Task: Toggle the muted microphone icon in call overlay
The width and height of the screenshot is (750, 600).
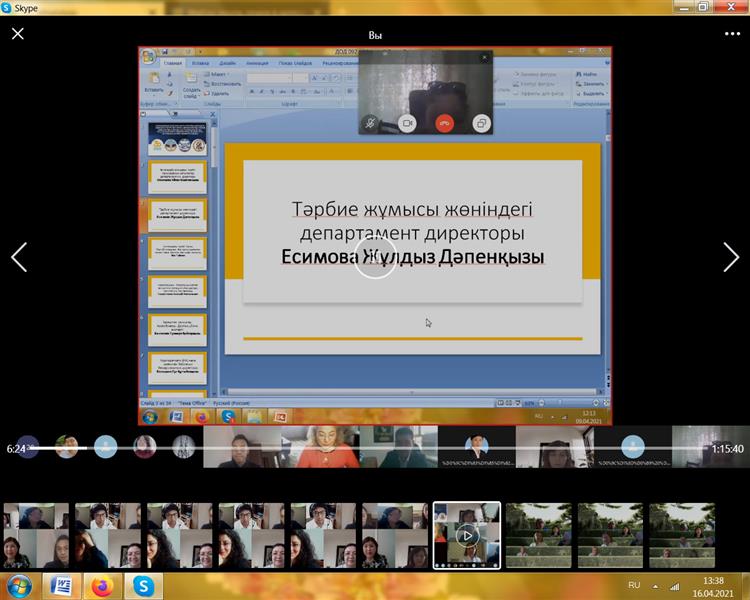Action: (x=371, y=123)
